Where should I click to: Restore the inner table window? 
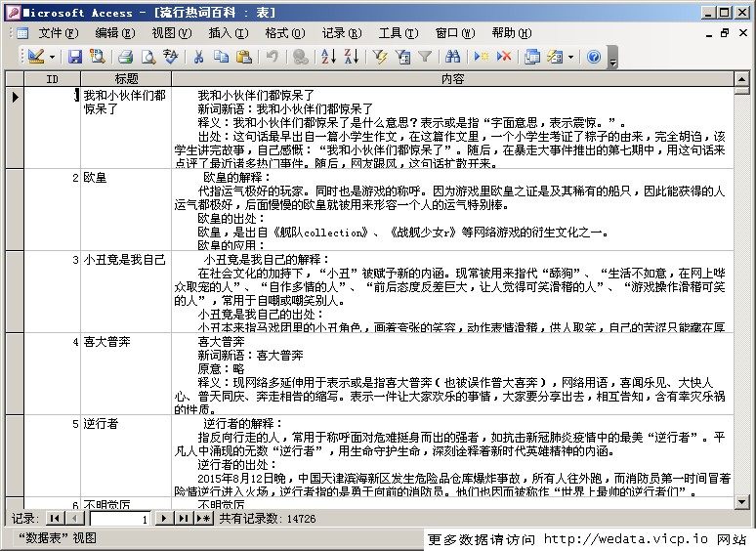tap(725, 33)
